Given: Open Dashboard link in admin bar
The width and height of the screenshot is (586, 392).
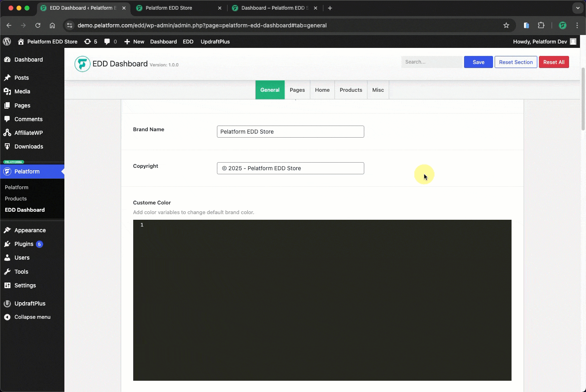Looking at the screenshot, I should click(163, 41).
